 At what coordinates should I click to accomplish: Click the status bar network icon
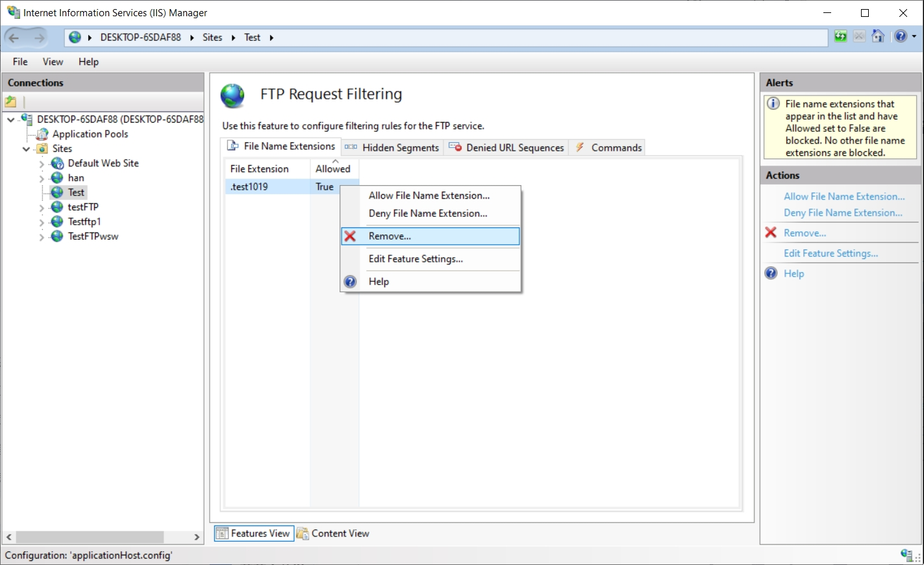[x=908, y=555]
